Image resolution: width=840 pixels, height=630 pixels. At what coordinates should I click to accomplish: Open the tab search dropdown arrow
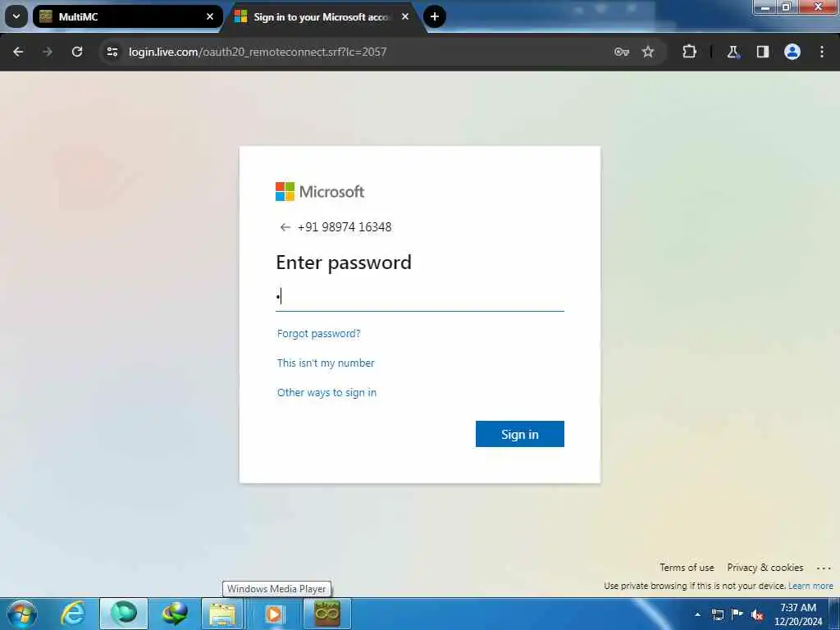pyautogui.click(x=16, y=16)
